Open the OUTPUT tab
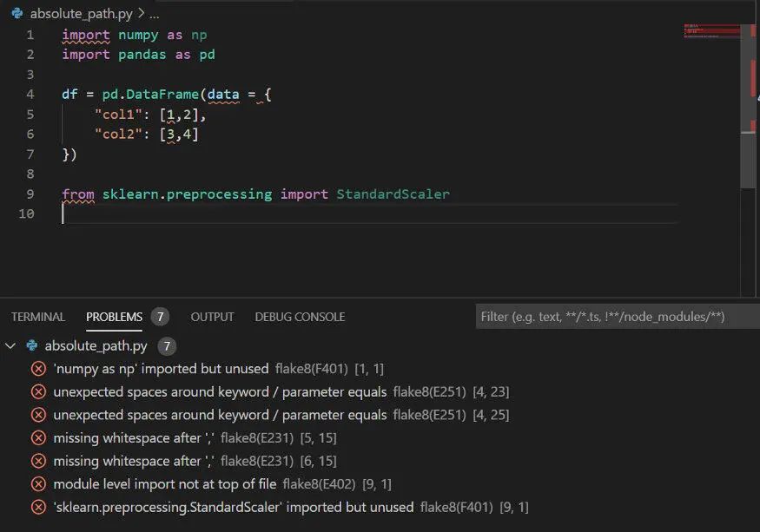Image resolution: width=760 pixels, height=532 pixels. click(x=212, y=317)
